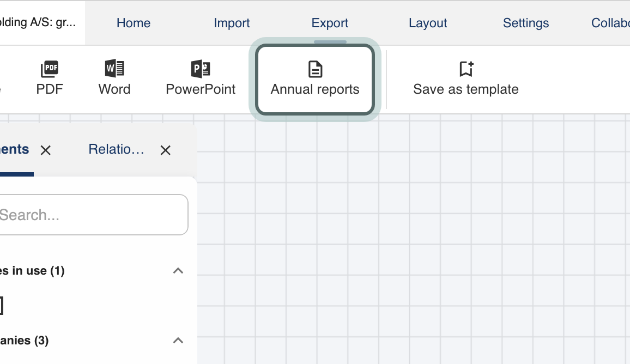Export diagram to PowerPoint

[x=201, y=78]
